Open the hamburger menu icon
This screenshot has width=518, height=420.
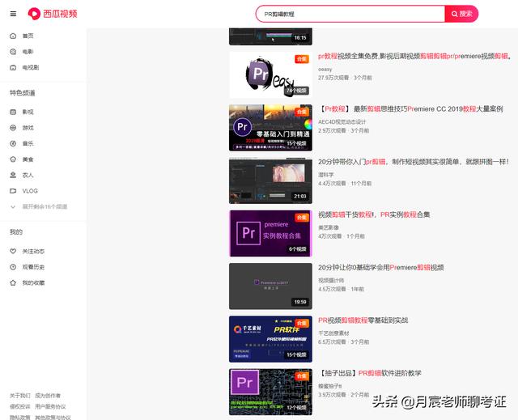pos(13,14)
